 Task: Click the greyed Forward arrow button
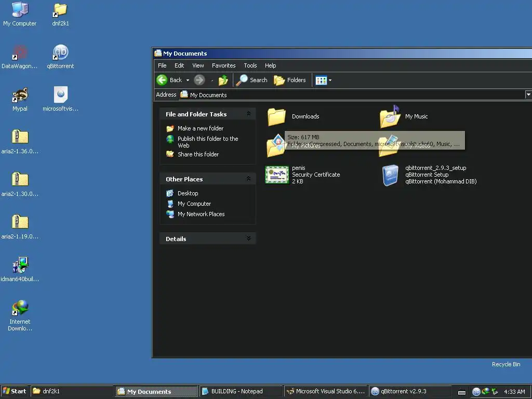[199, 80]
